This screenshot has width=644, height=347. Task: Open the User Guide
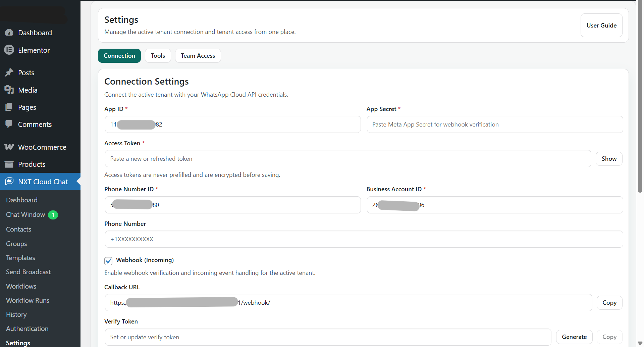click(601, 26)
